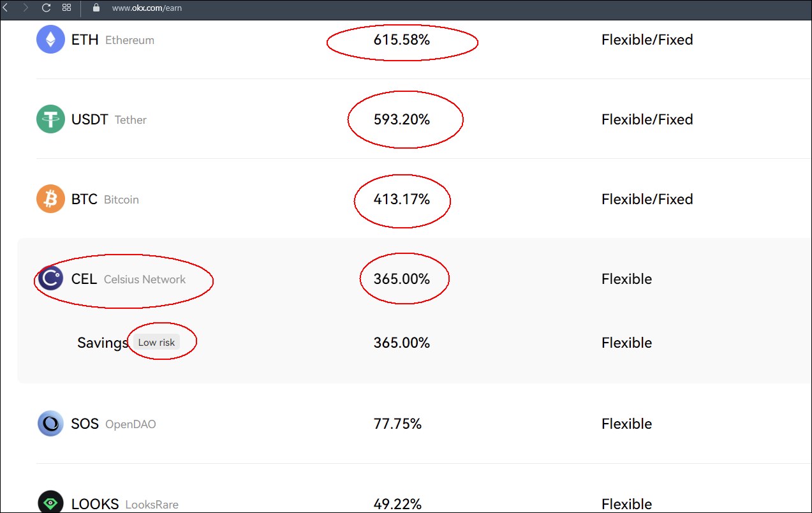
Task: Click Flexible/Fixed term for ETH
Action: pos(647,40)
